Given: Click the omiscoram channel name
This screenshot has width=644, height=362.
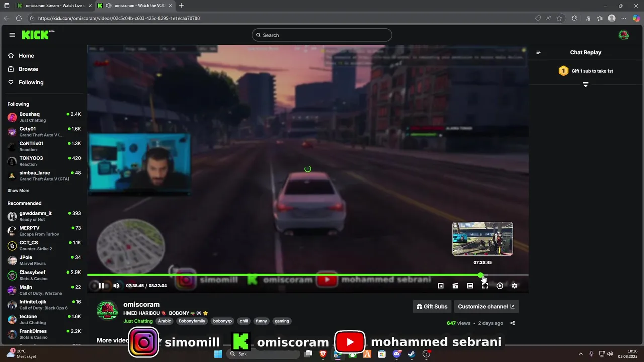Looking at the screenshot, I should (141, 305).
